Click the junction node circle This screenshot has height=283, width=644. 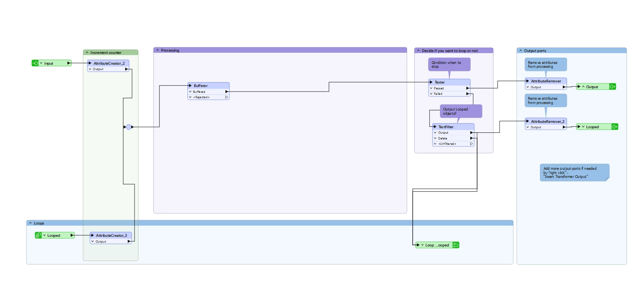(x=129, y=127)
